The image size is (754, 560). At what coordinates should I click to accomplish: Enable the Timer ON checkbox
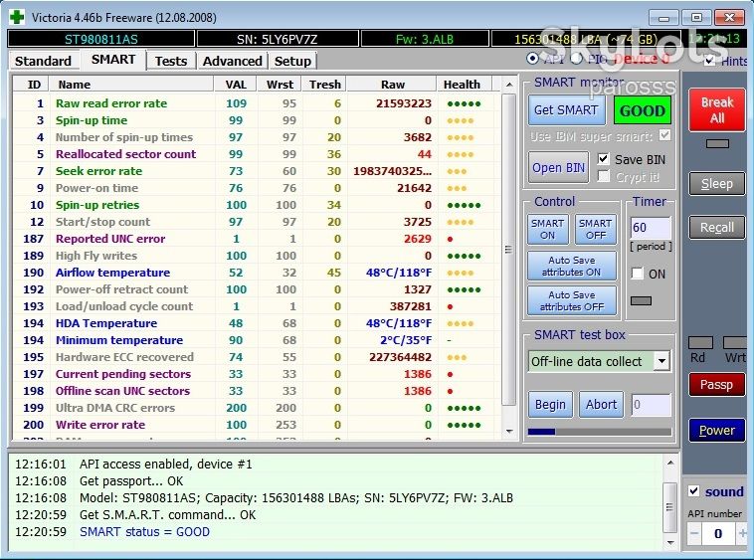[638, 274]
